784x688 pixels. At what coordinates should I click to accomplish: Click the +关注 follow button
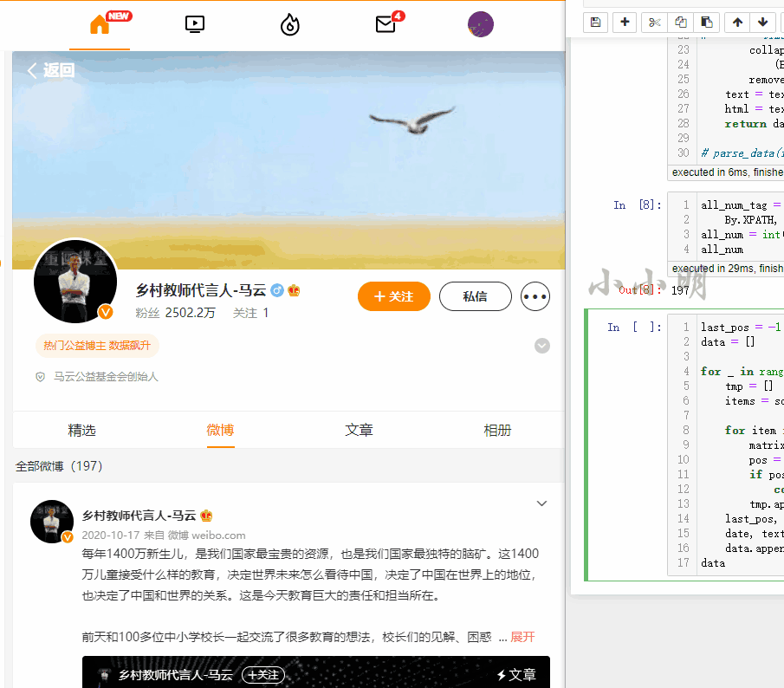tap(394, 296)
